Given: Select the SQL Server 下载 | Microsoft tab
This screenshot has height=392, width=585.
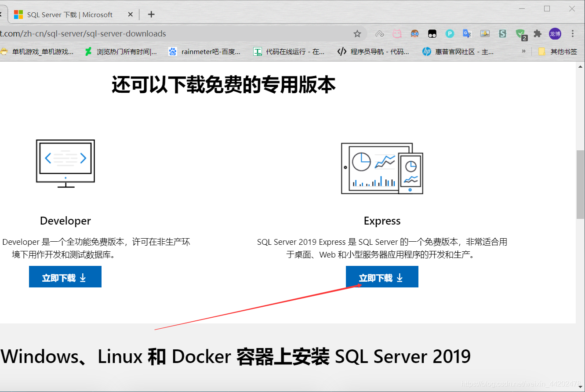Looking at the screenshot, I should [x=71, y=15].
